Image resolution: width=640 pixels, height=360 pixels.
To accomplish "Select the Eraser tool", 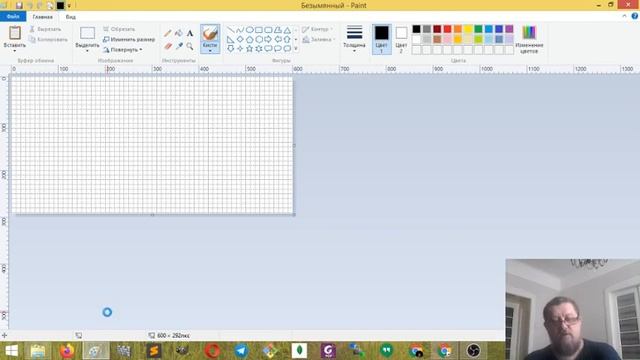I will point(168,46).
